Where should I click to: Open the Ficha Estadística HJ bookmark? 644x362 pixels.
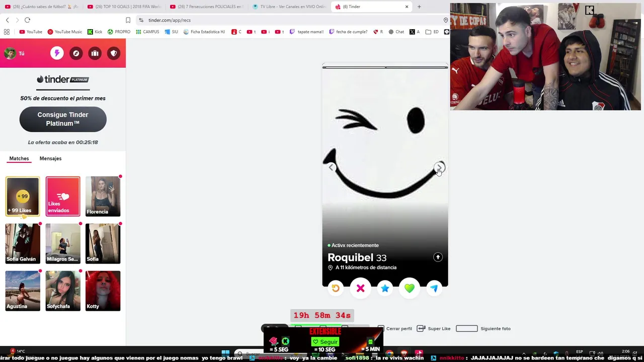pos(204,32)
